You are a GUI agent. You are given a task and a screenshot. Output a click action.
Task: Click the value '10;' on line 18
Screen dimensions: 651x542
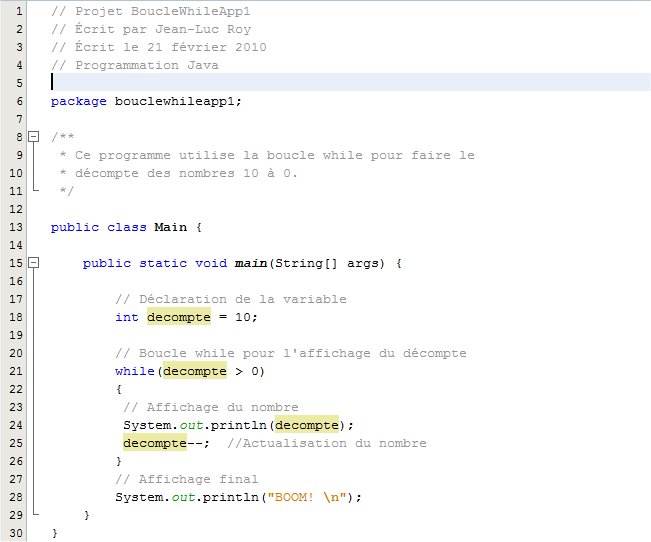click(x=246, y=317)
